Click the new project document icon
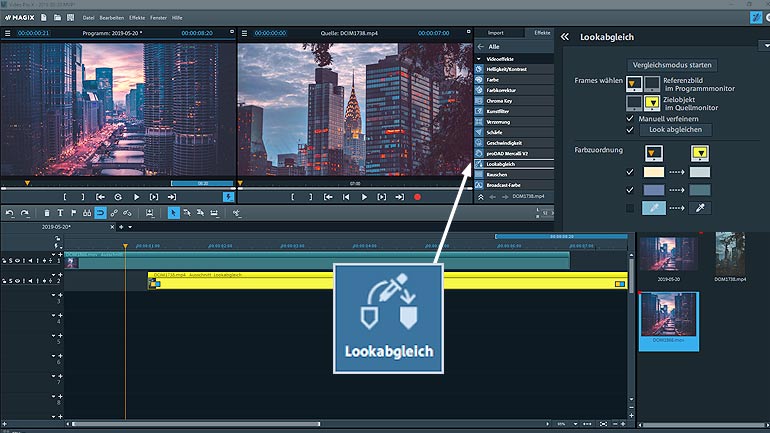The image size is (770, 433). coord(44,18)
